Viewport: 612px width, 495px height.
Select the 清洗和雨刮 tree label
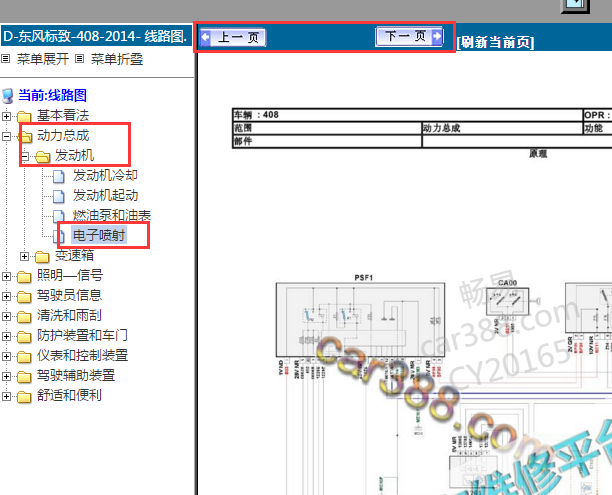point(69,315)
